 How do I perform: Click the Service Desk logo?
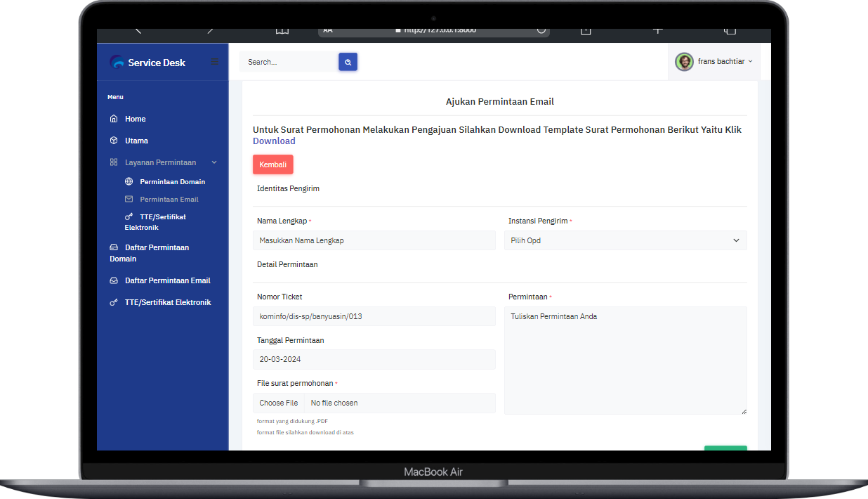tap(148, 63)
